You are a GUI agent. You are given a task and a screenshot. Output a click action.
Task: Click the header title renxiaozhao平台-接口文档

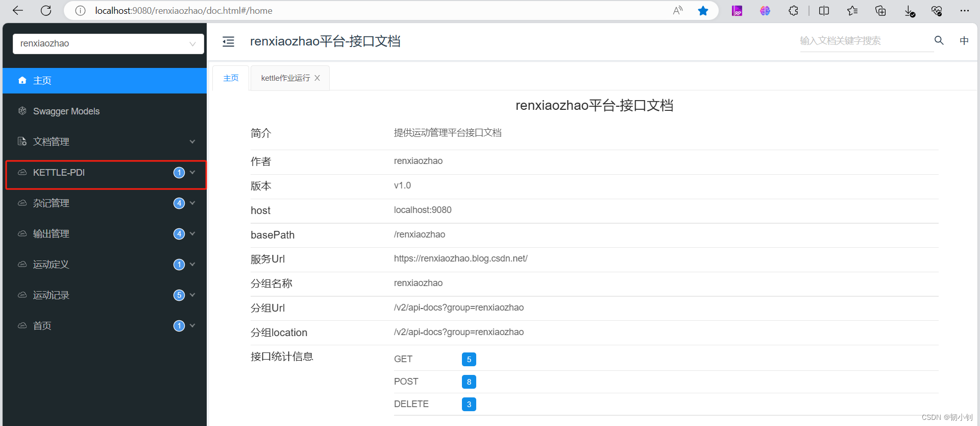click(325, 41)
